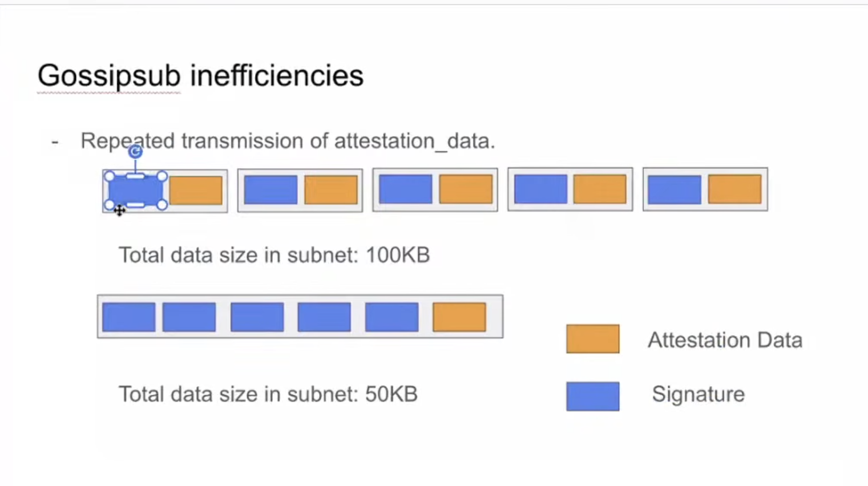Image resolution: width=868 pixels, height=486 pixels.
Task: Click the 'Signature' legend label
Action: coord(699,394)
